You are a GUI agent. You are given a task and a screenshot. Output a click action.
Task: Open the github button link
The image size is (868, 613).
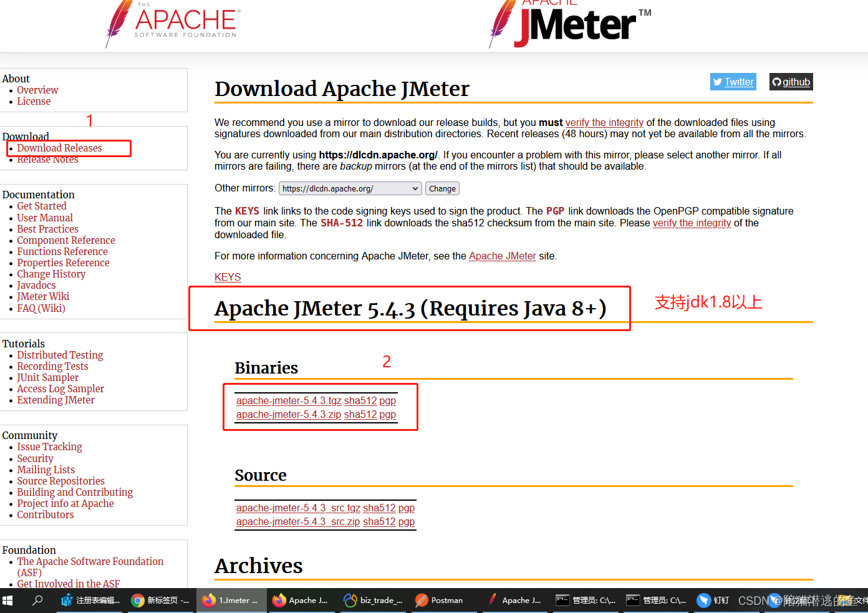pyautogui.click(x=791, y=82)
